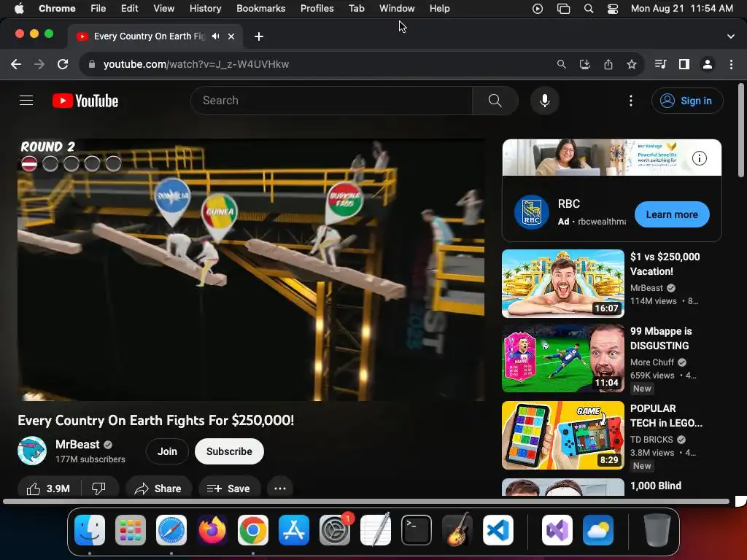Go forward with browser forward arrow

[39, 64]
